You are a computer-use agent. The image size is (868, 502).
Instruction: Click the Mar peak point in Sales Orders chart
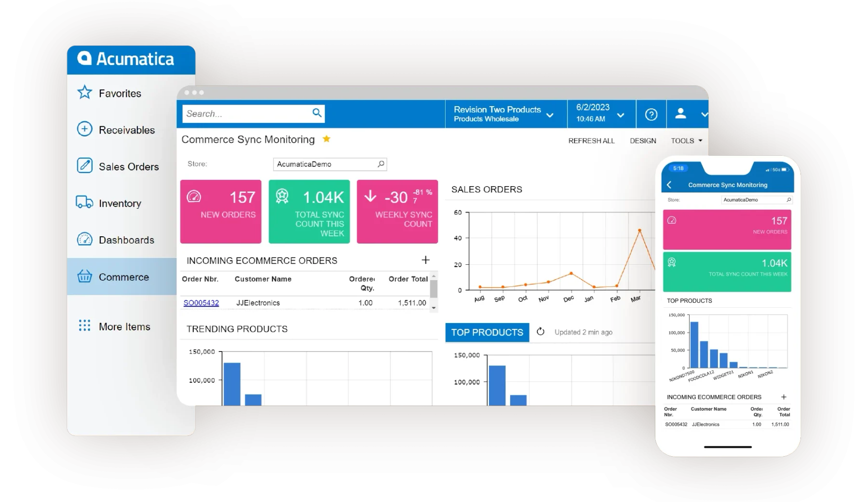pos(639,231)
